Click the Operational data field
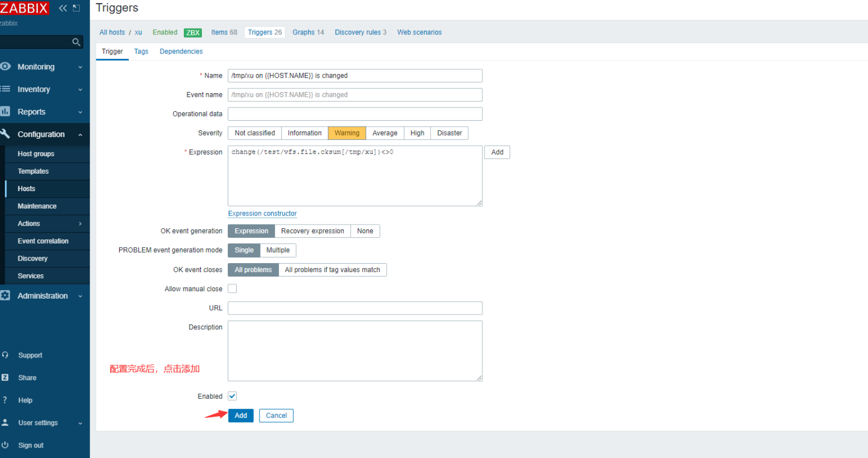Screen dimensions: 868x458 pos(355,114)
